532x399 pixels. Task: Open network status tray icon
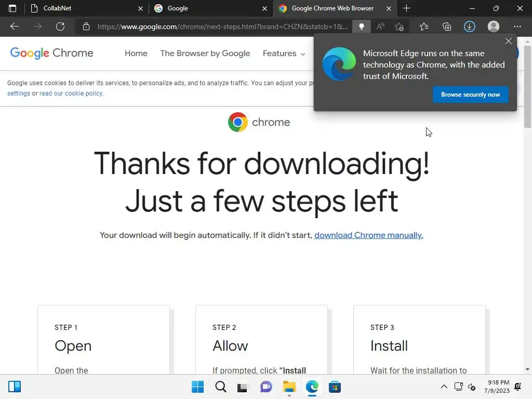point(459,387)
